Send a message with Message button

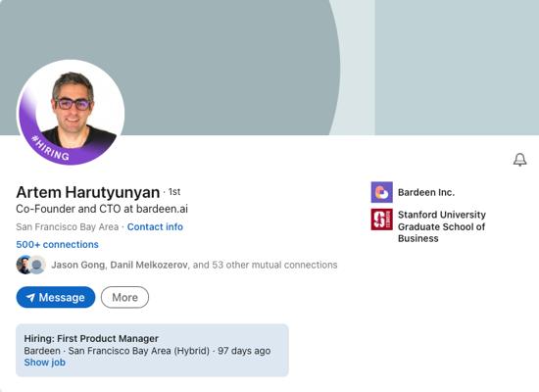pyautogui.click(x=56, y=297)
